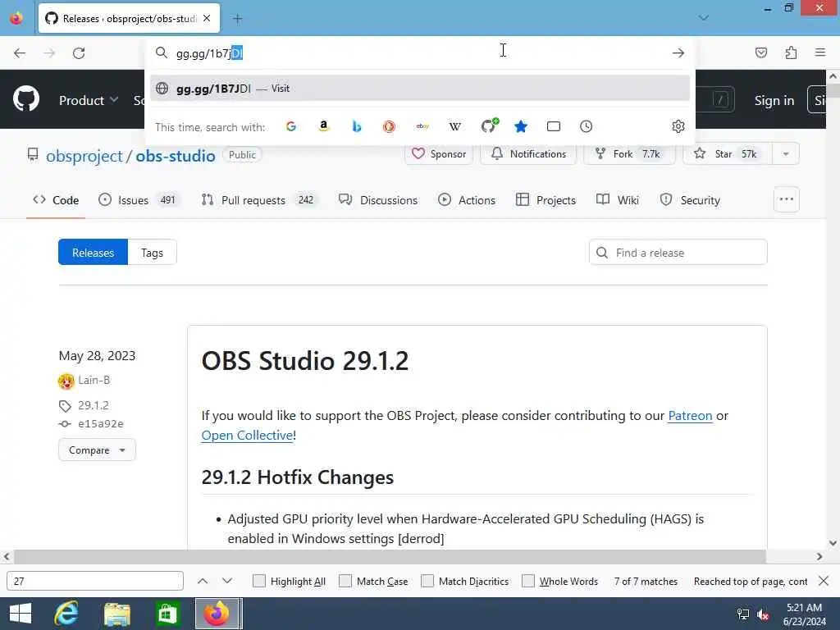Fork the obs-studio repository

(629, 153)
